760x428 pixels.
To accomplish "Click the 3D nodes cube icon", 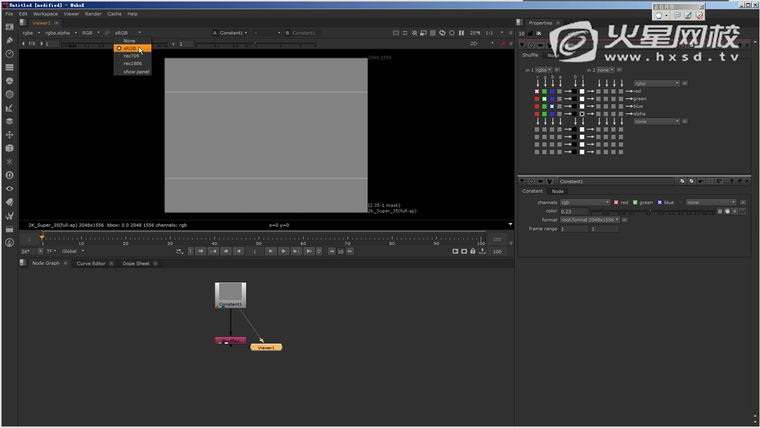I will 9,148.
